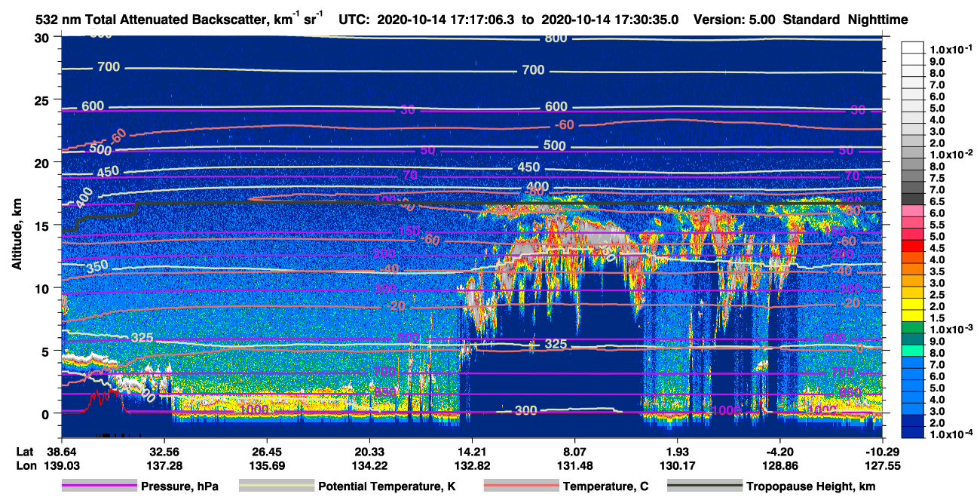Click longitude value '128.86'

[781, 465]
